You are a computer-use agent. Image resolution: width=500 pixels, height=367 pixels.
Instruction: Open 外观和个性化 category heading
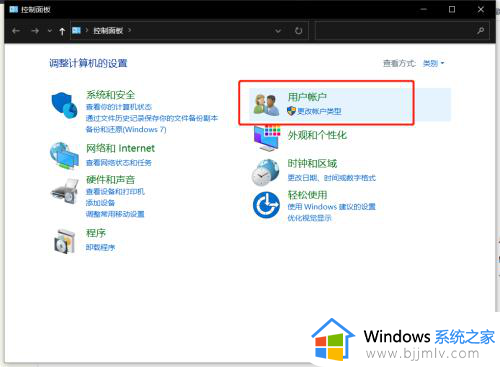pos(317,135)
